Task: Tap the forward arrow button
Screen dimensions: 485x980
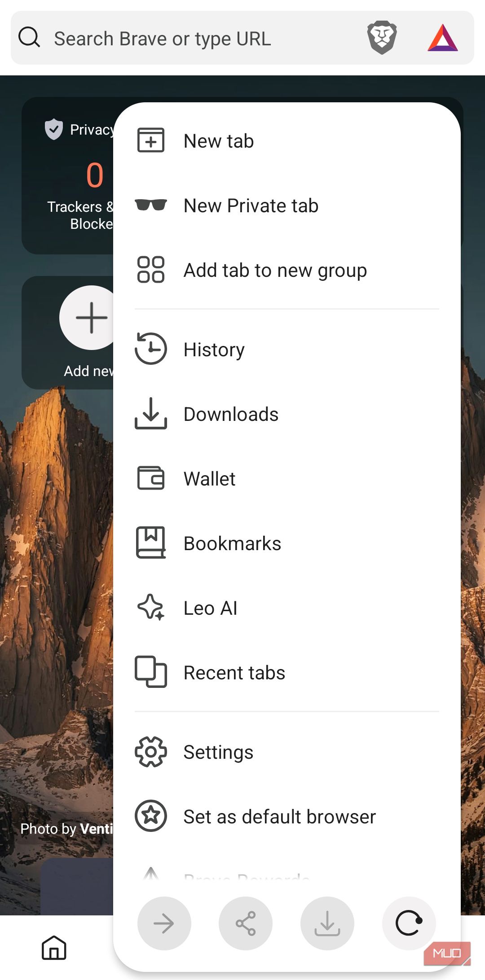Action: click(x=164, y=923)
